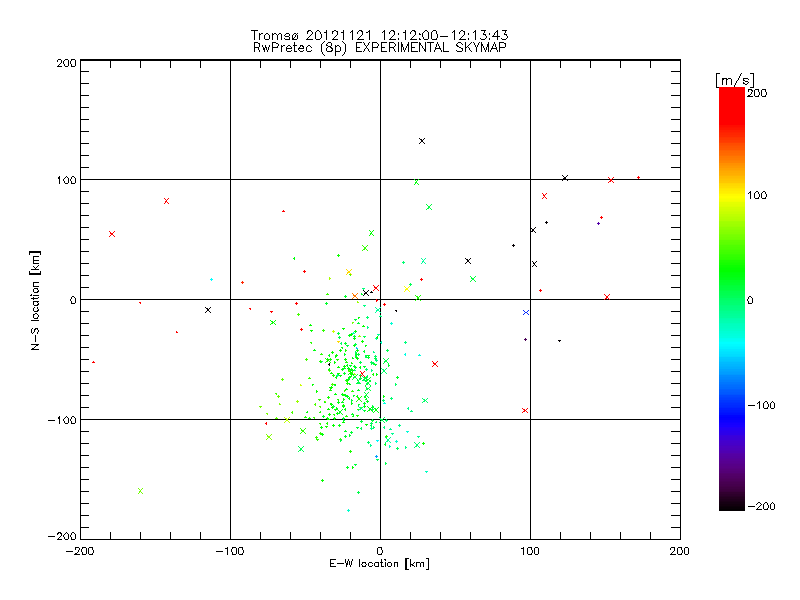800x600 pixels.
Task: Click the y-axis tick label '200' at top
Action: click(x=66, y=63)
